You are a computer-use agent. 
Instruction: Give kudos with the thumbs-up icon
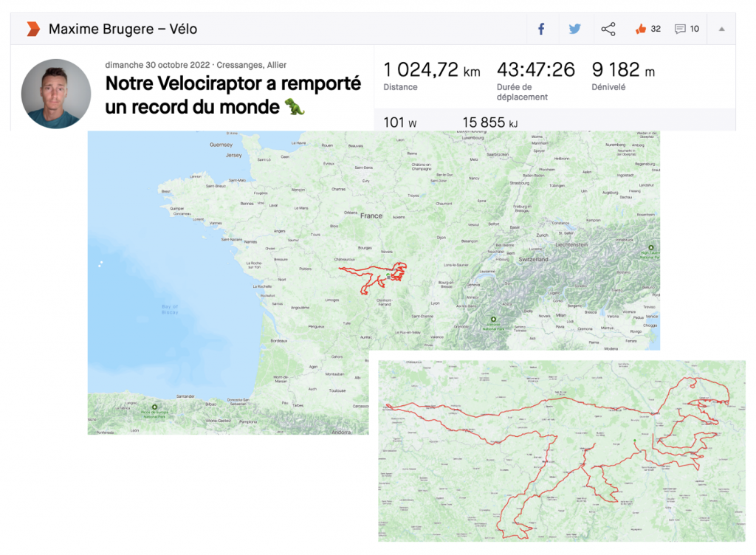(640, 29)
